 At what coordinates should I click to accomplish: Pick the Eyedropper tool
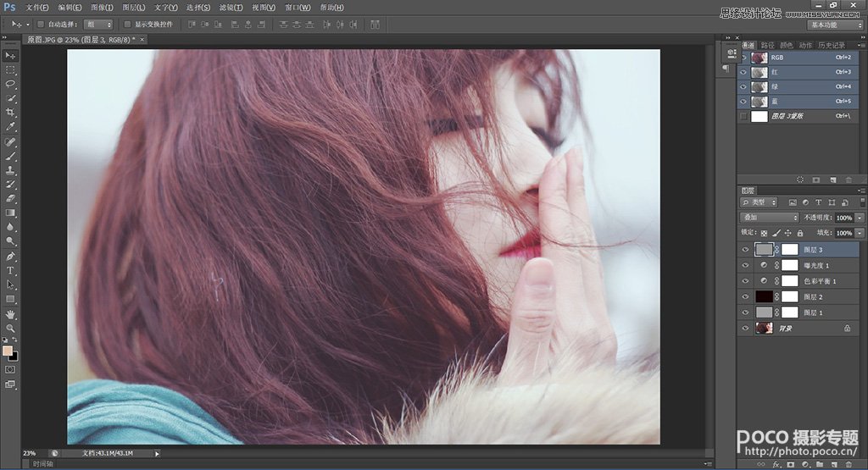11,127
